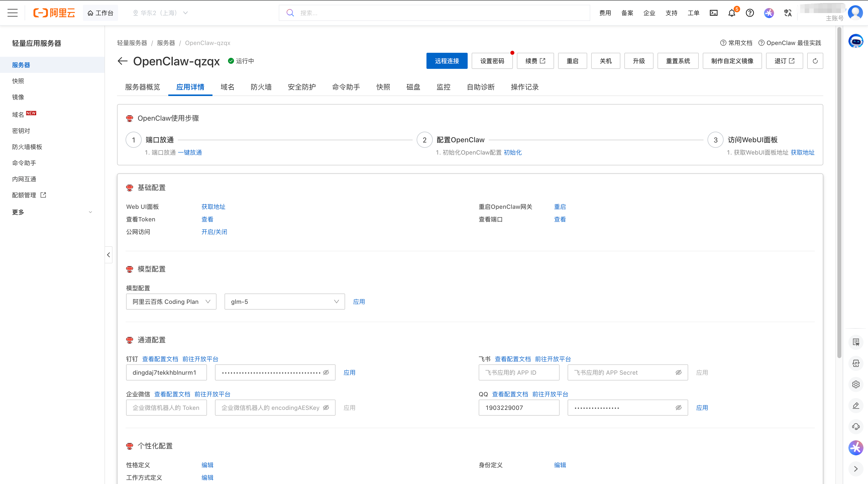Open the notifications bell
This screenshot has width=868, height=484.
pyautogui.click(x=732, y=13)
